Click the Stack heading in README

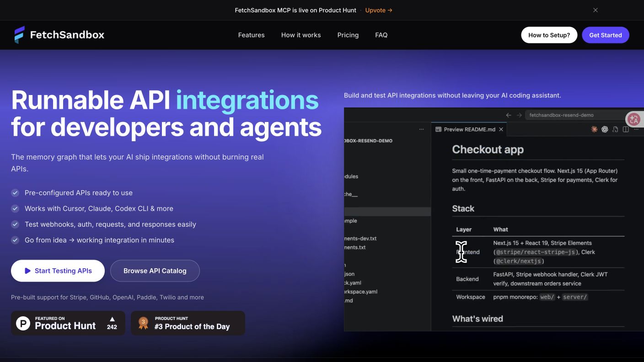click(x=463, y=208)
